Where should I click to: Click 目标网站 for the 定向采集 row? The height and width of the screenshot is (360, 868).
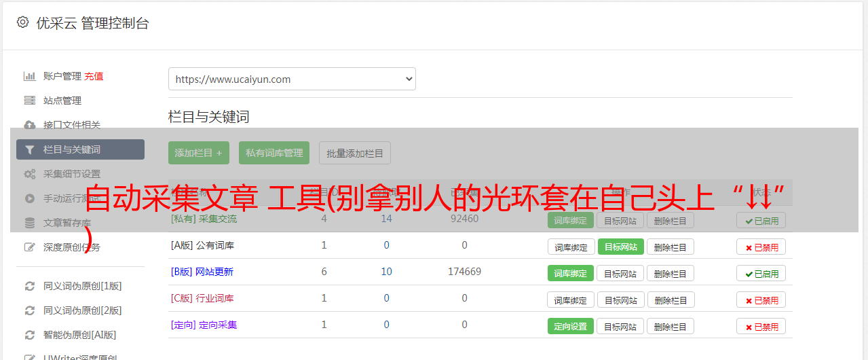click(x=620, y=326)
